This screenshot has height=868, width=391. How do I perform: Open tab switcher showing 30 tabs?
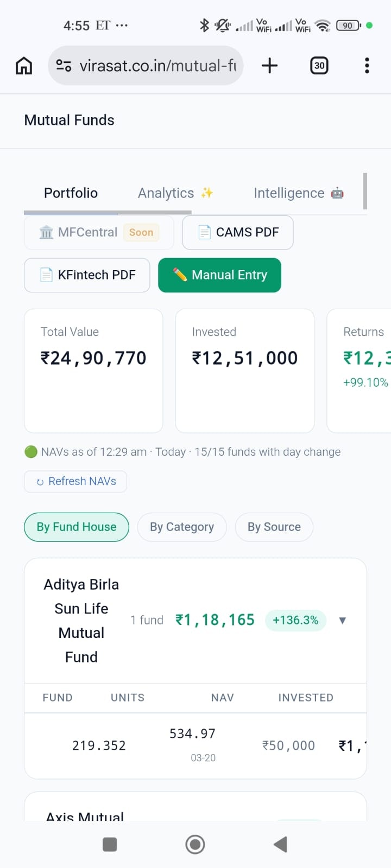tap(319, 66)
